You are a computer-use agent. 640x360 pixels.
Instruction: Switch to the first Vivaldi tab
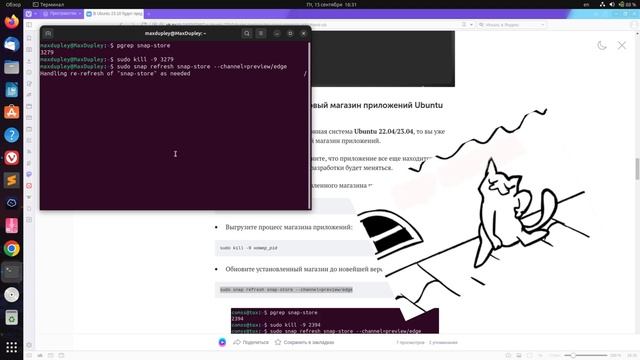pyautogui.click(x=62, y=14)
